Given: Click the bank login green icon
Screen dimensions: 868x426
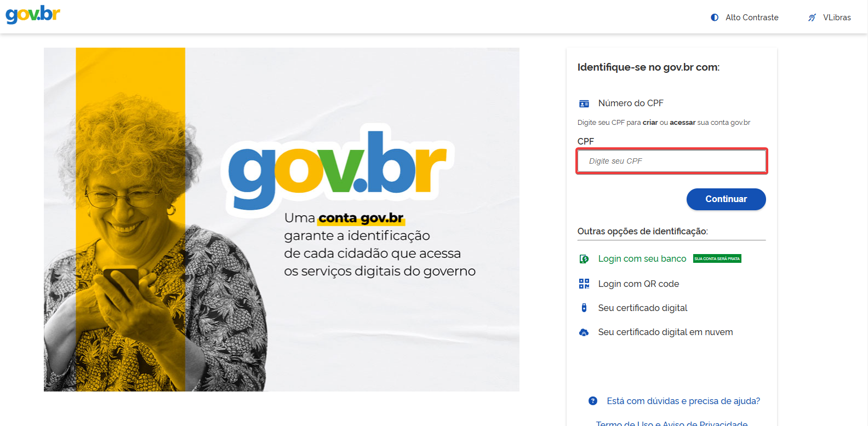Looking at the screenshot, I should [x=584, y=259].
